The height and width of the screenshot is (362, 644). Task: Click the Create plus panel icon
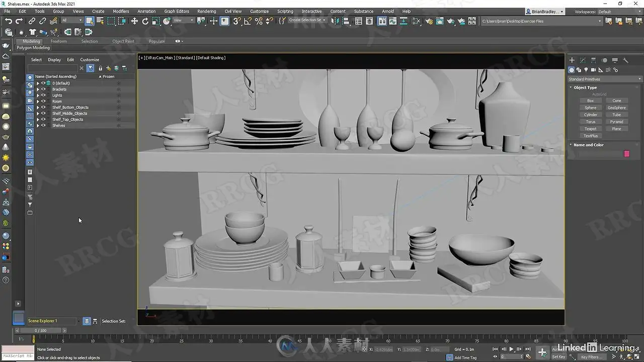click(572, 60)
